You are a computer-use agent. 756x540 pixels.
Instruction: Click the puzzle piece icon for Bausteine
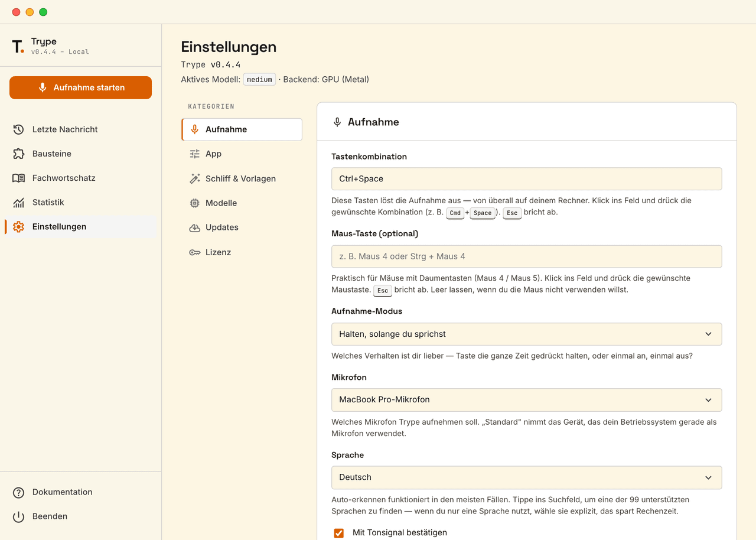click(18, 154)
